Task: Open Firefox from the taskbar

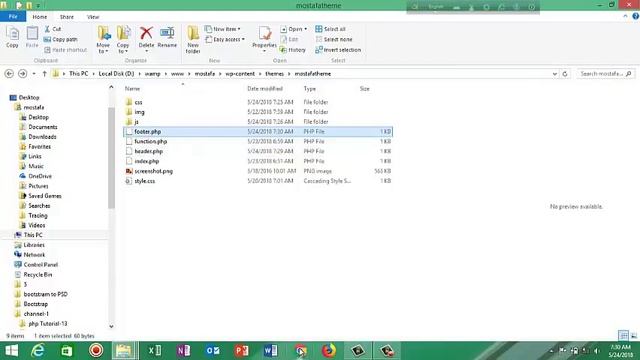Action: click(x=329, y=351)
